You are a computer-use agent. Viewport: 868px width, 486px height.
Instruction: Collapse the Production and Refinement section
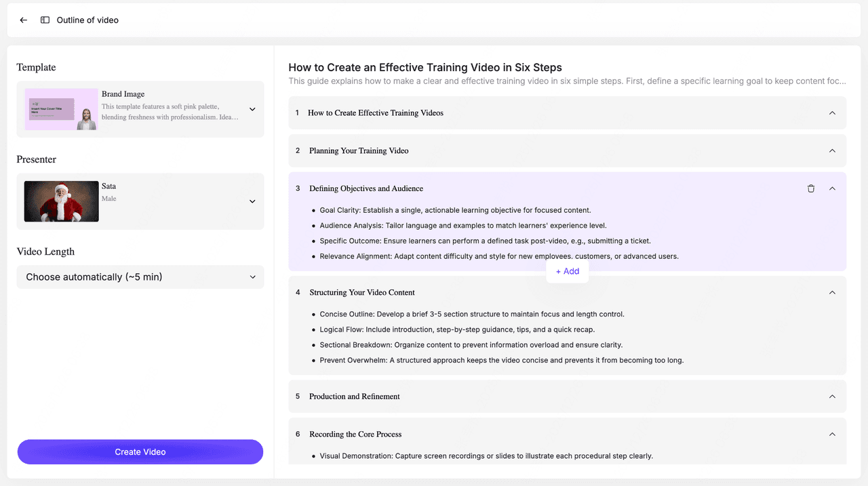click(832, 397)
